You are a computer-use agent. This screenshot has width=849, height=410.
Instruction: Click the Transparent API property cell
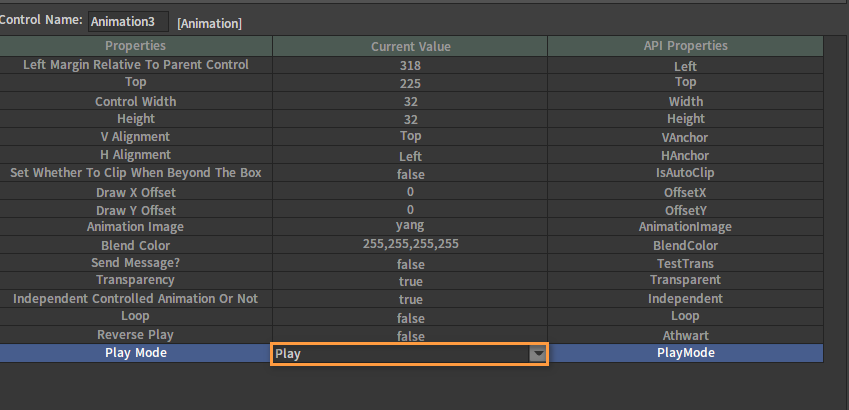(x=685, y=281)
